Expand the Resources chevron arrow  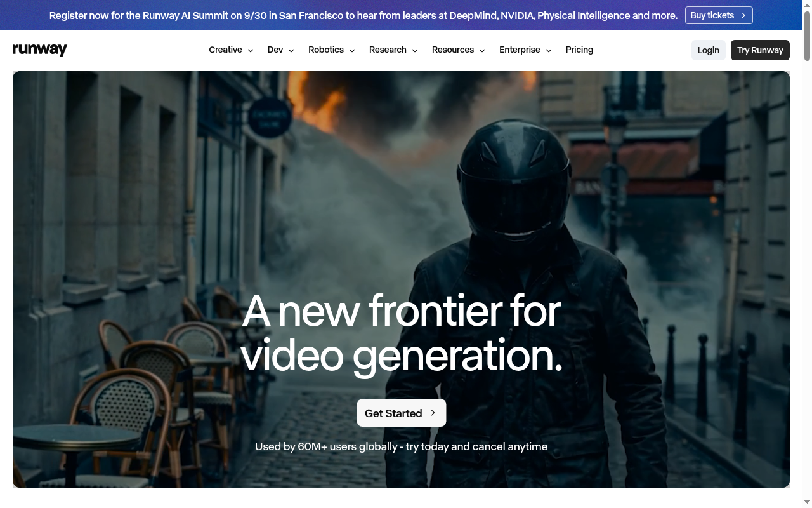(482, 50)
